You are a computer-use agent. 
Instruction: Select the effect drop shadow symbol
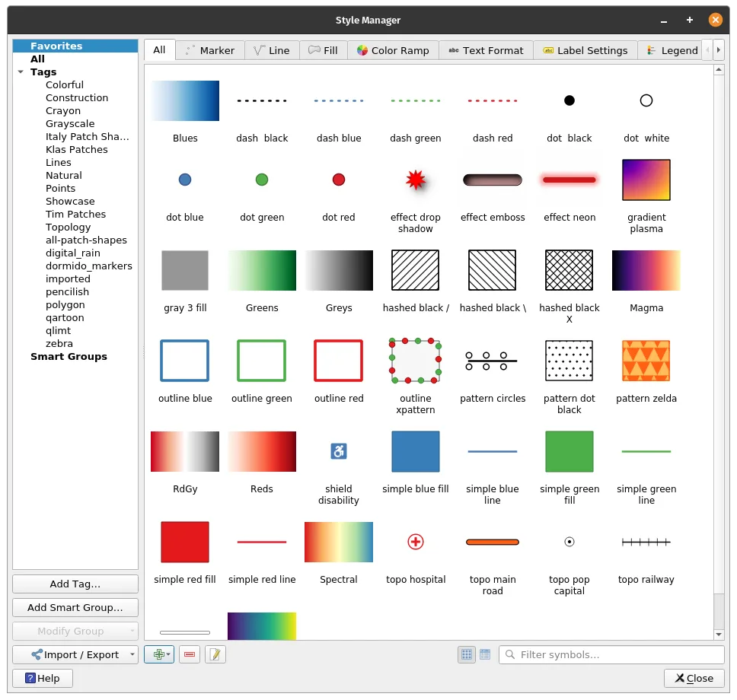click(415, 180)
